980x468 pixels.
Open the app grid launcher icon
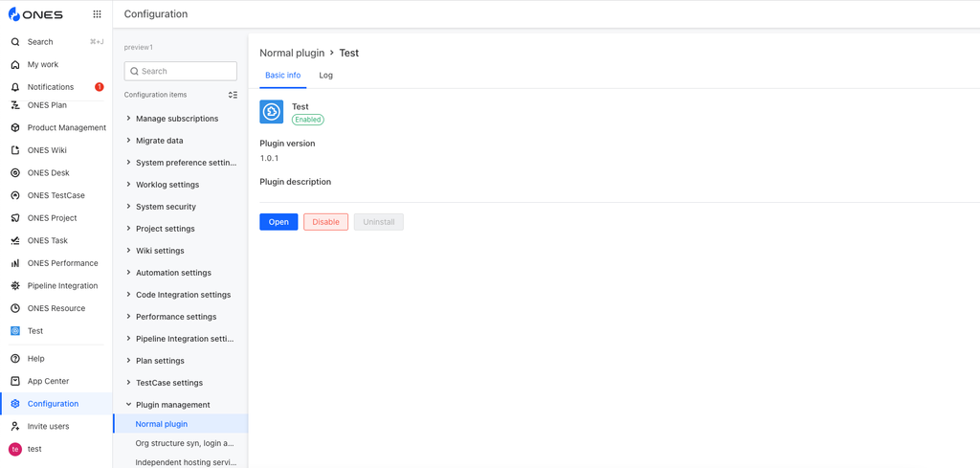click(x=97, y=13)
